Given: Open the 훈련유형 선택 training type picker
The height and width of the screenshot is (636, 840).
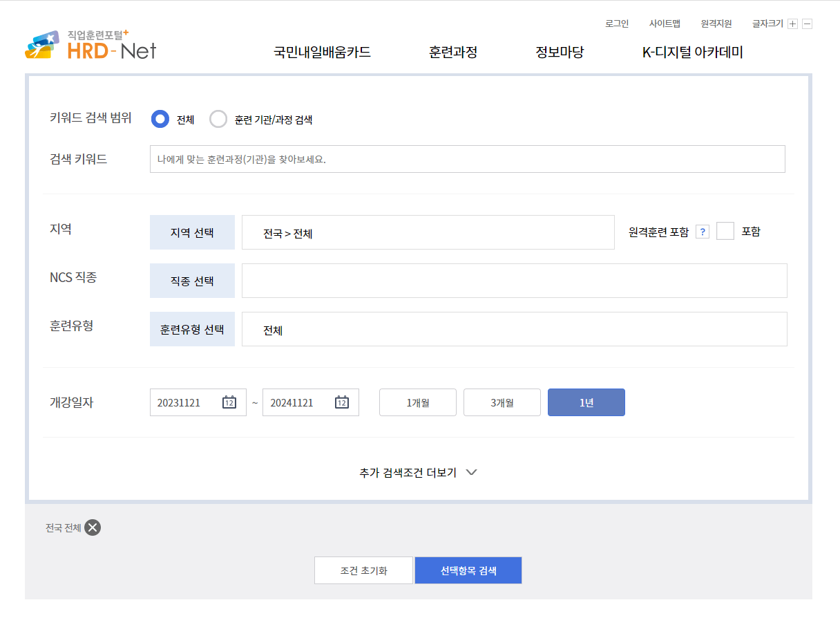Looking at the screenshot, I should click(x=192, y=328).
